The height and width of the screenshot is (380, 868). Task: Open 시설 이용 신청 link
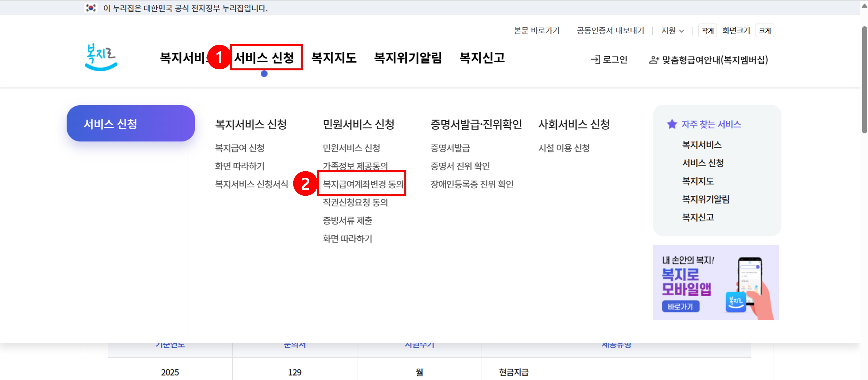click(x=564, y=148)
